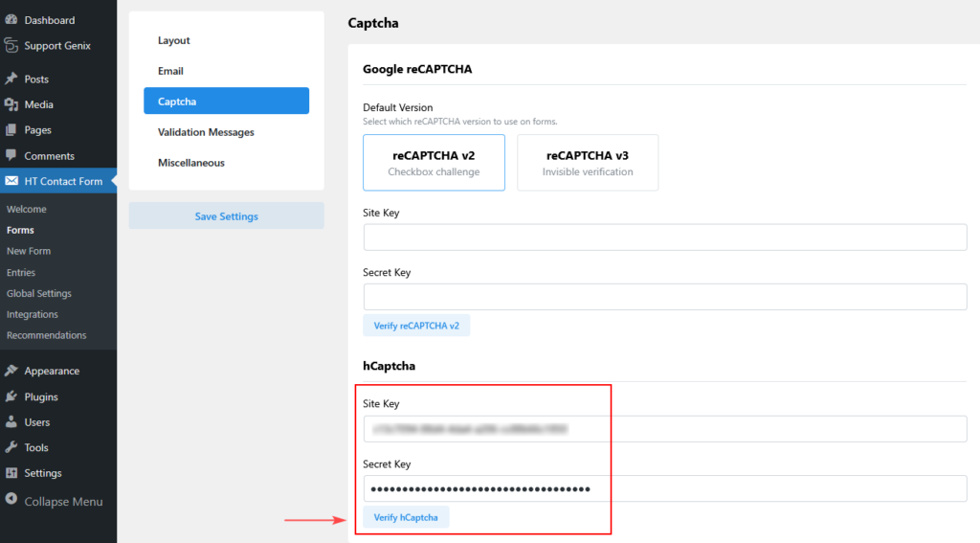Click the Comments bubble icon
This screenshot has height=543, width=980.
click(11, 155)
